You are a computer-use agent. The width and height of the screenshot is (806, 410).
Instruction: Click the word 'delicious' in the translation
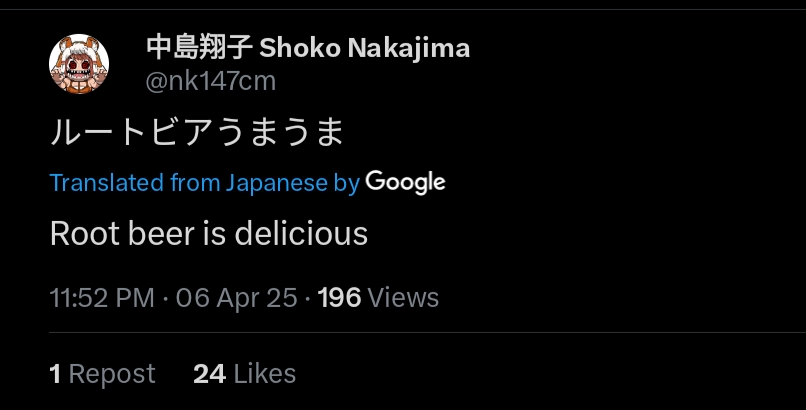(x=301, y=234)
